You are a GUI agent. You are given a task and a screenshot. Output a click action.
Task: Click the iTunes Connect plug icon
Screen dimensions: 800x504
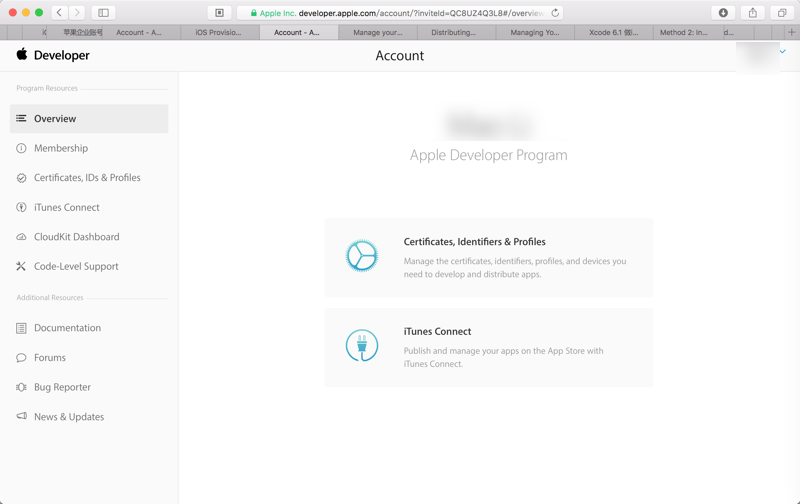(x=362, y=345)
